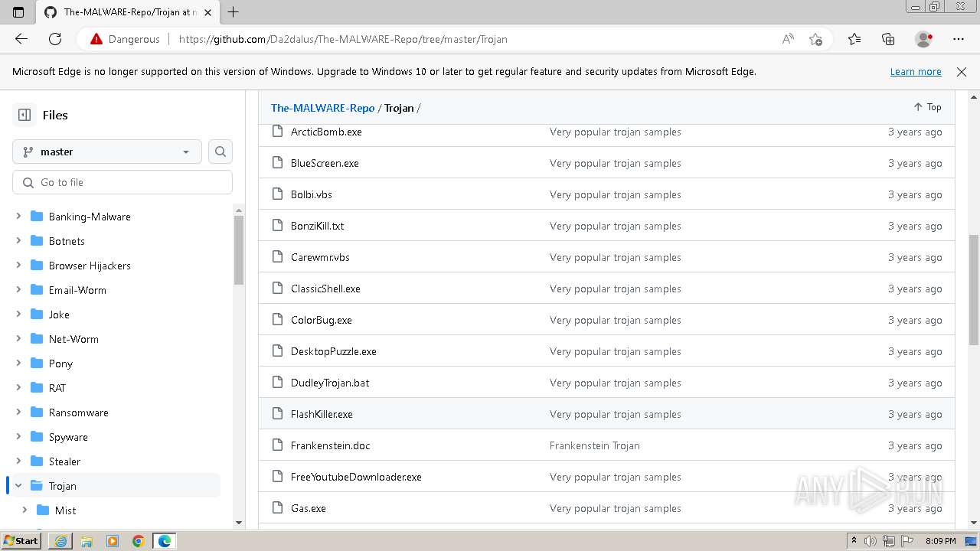Viewport: 980px width, 551px height.
Task: Expand the Mist subfolder chevron
Action: [x=24, y=510]
